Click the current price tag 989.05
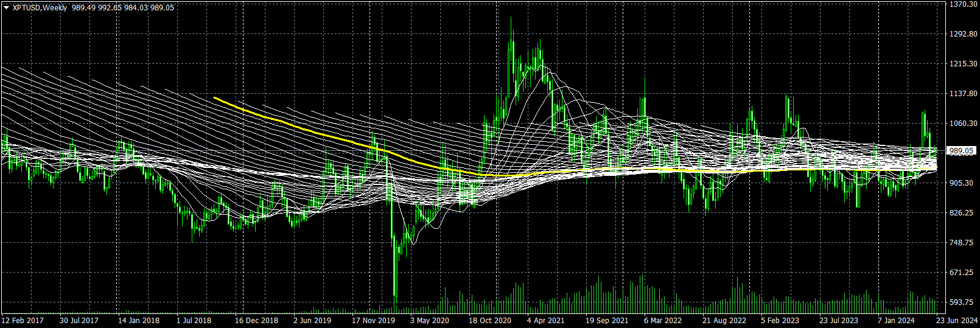Screen dimensions: 980x328 click(962, 151)
